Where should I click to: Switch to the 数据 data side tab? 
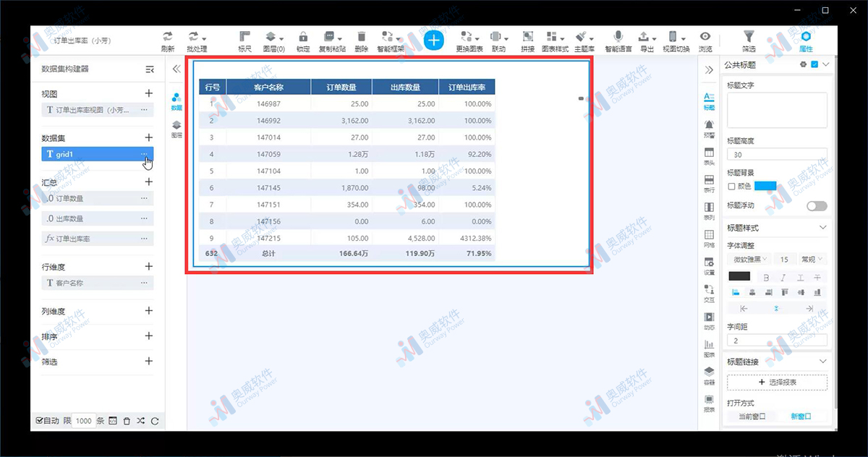click(x=176, y=102)
